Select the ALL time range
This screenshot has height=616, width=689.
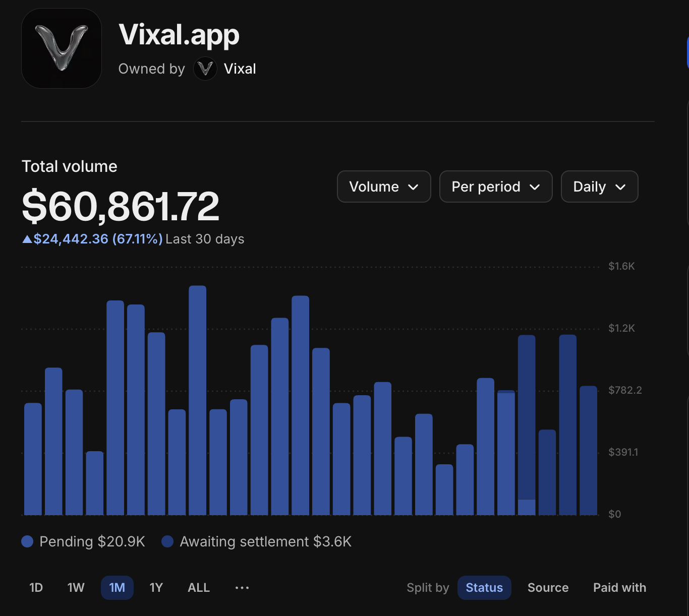click(199, 588)
